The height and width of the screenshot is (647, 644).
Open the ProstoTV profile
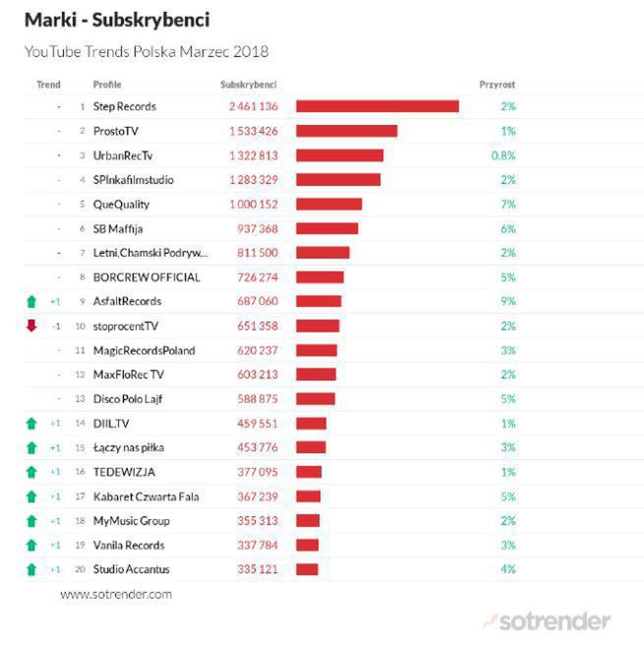(x=116, y=131)
